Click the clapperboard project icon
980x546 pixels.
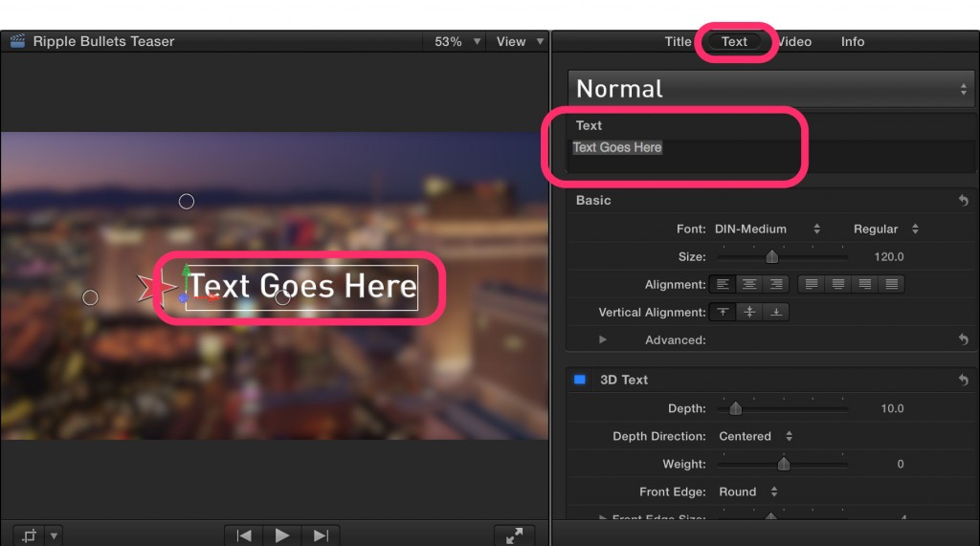click(x=17, y=41)
